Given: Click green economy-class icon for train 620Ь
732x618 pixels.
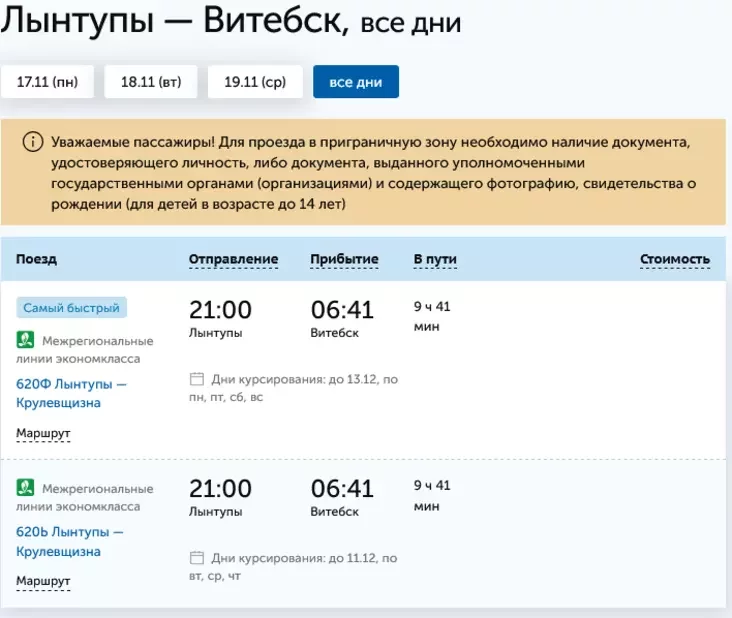Looking at the screenshot, I should pos(26,488).
